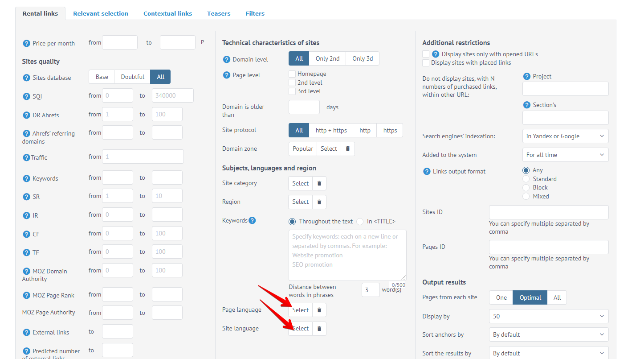The width and height of the screenshot is (644, 359).
Task: Open help for Ahrefs' referring domains
Action: pos(26,133)
